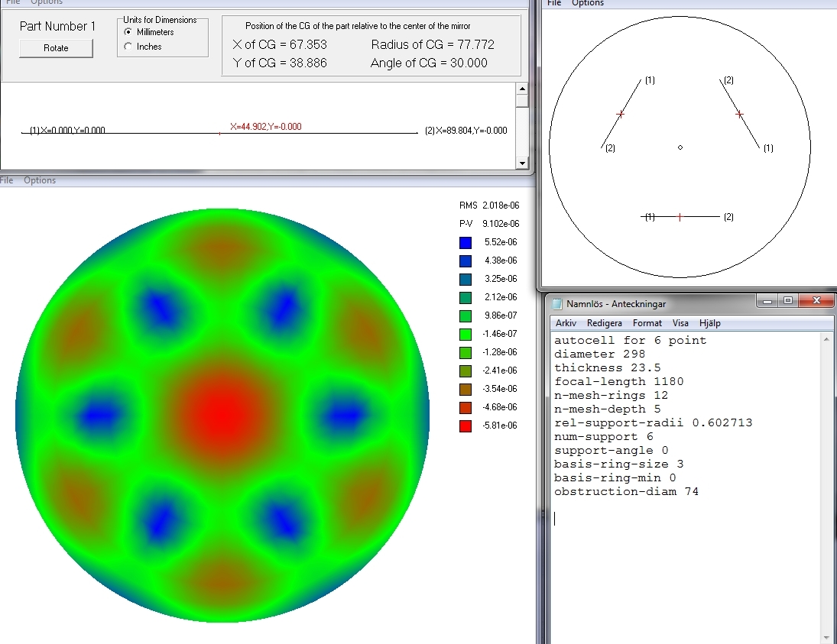
Task: Open Options menu above the colored deformation plot
Action: tap(40, 180)
